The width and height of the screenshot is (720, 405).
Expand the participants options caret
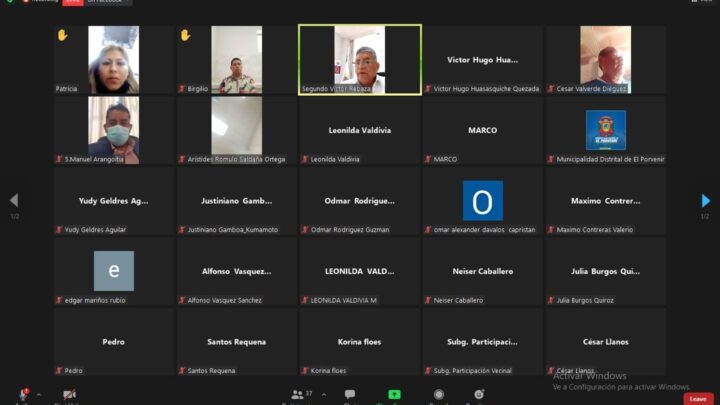point(324,394)
